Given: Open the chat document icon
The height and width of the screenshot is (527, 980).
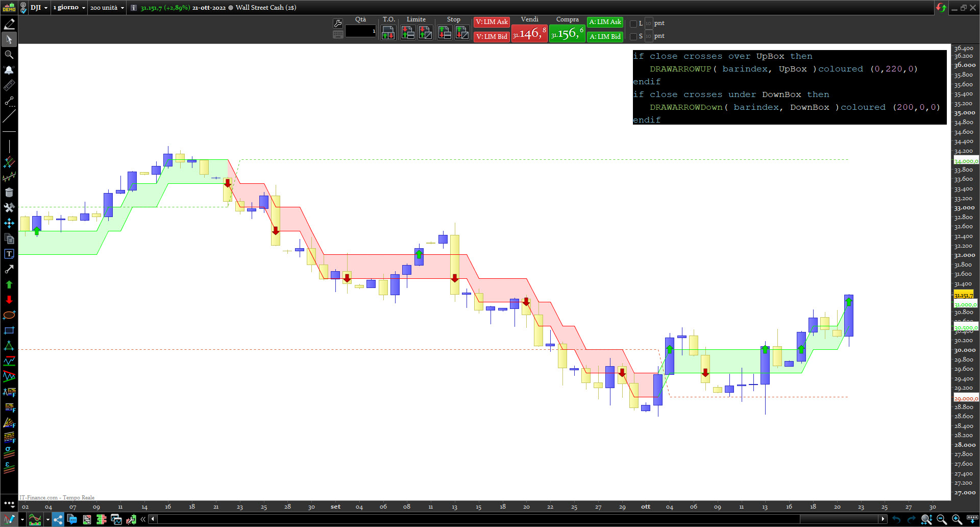Looking at the screenshot, I should [72, 519].
